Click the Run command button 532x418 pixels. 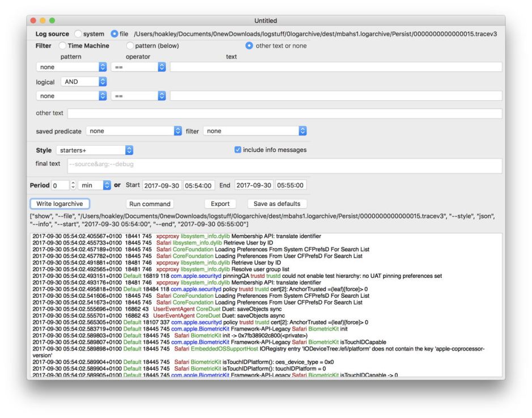(150, 204)
